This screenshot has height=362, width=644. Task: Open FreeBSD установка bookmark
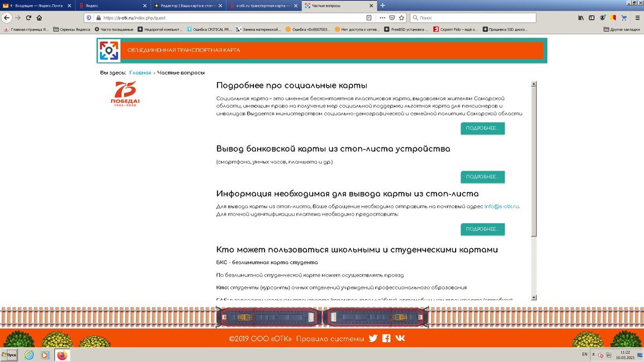click(406, 29)
